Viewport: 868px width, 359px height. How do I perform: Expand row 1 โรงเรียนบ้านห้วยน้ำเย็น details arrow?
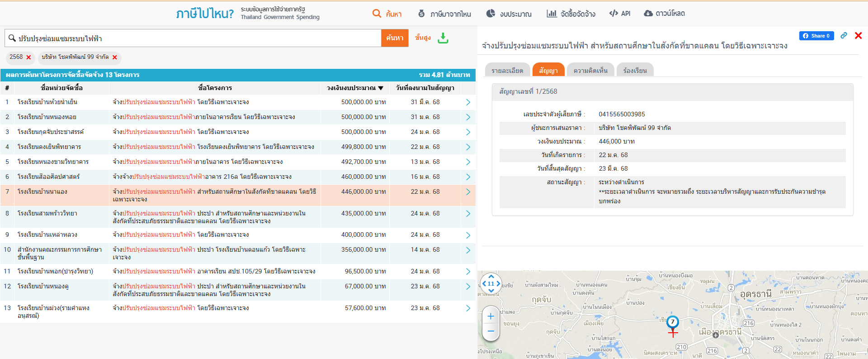468,102
